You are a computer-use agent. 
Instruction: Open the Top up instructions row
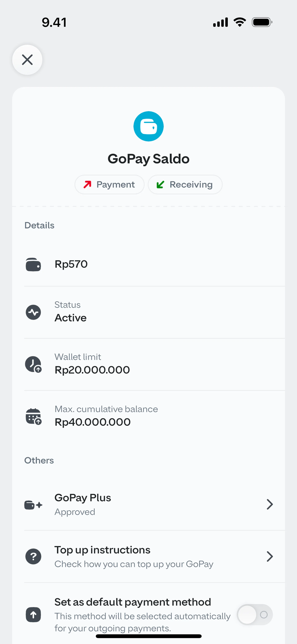tap(150, 557)
